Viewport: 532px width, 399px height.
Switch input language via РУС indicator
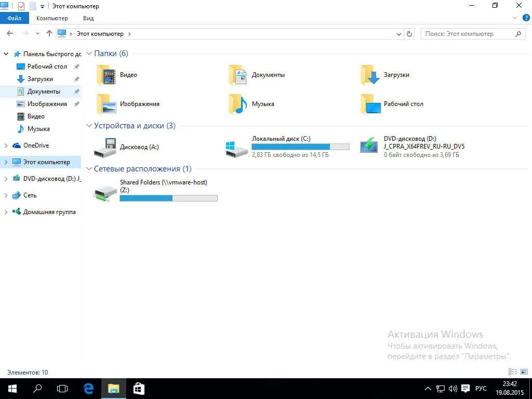tap(481, 389)
